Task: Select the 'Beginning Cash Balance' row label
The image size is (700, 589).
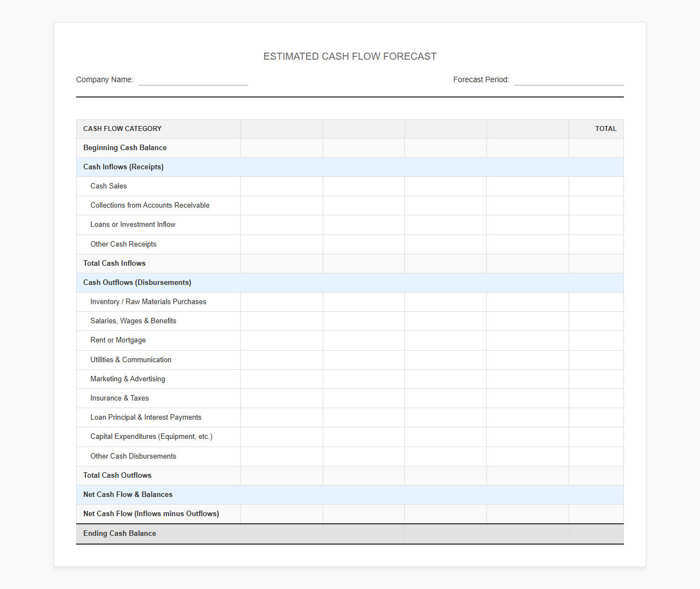Action: [125, 148]
